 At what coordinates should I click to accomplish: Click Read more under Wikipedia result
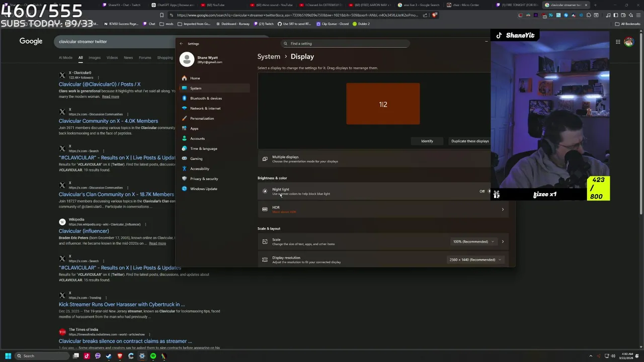point(157,243)
